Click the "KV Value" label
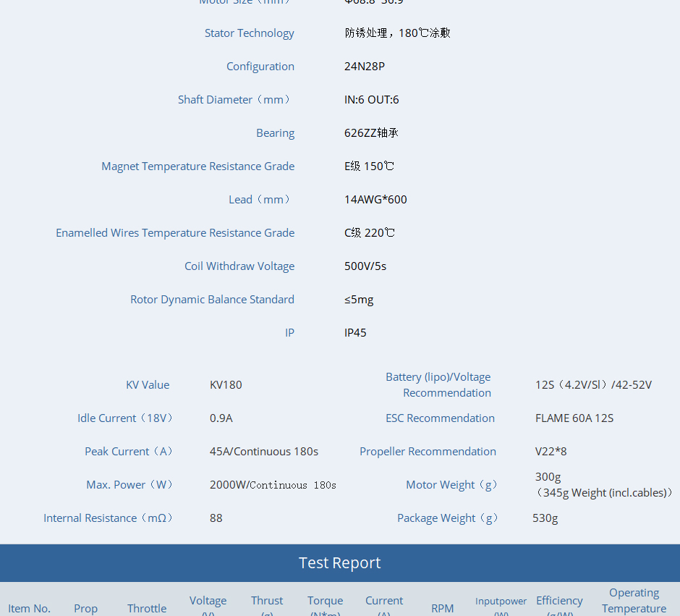The width and height of the screenshot is (680, 616). 148,385
